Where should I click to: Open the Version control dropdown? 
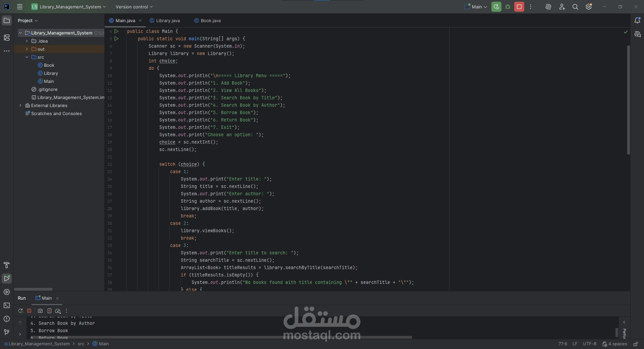click(134, 7)
